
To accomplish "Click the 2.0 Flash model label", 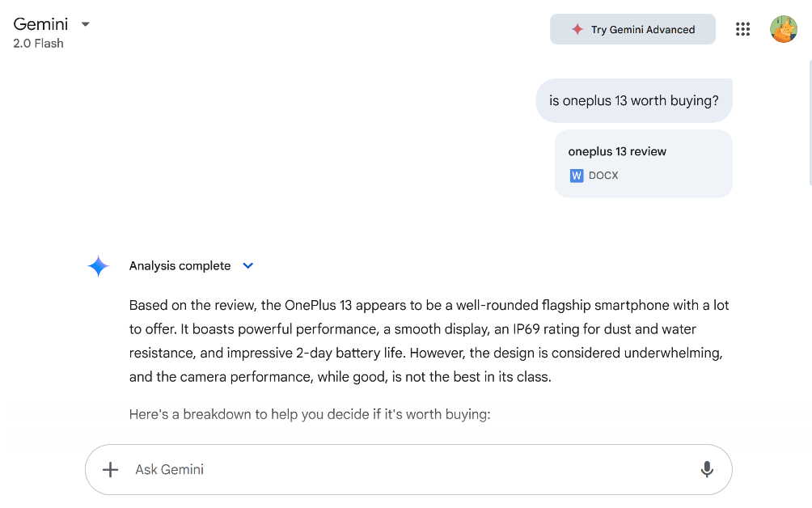I will [38, 44].
